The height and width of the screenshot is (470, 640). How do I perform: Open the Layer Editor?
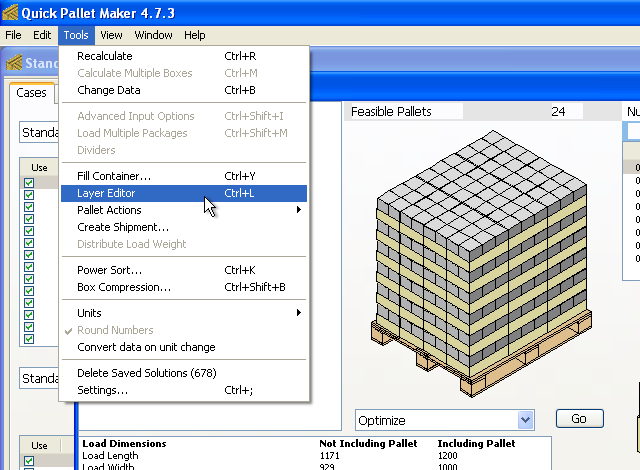(x=184, y=193)
